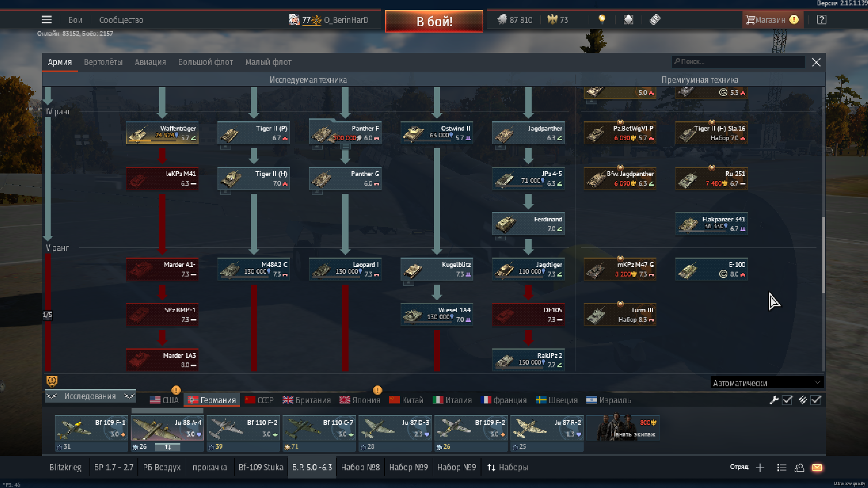The height and width of the screenshot is (488, 868).
Task: Open the items ticket icon
Action: (655, 19)
